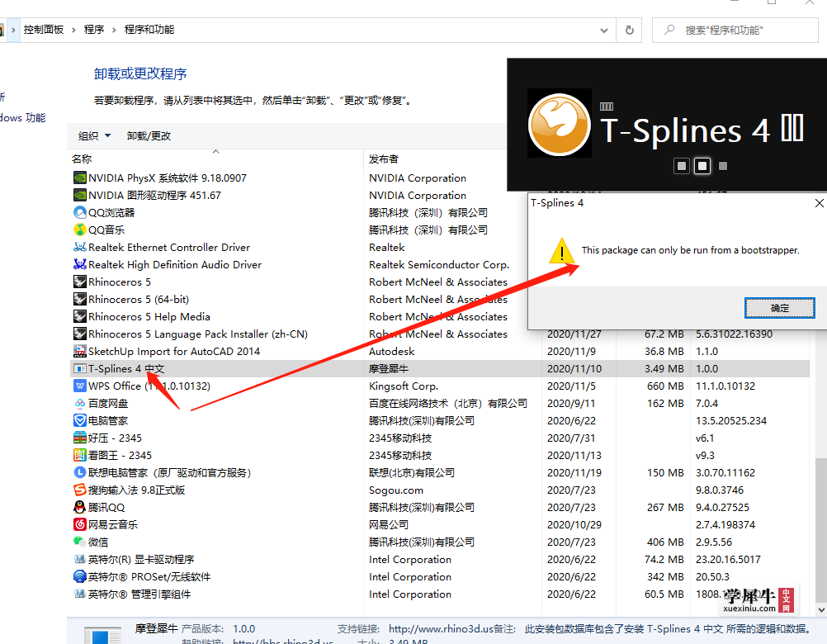Click NVIDIA graphics driver 451.67 icon
Image resolution: width=827 pixels, height=644 pixels.
pyautogui.click(x=79, y=195)
